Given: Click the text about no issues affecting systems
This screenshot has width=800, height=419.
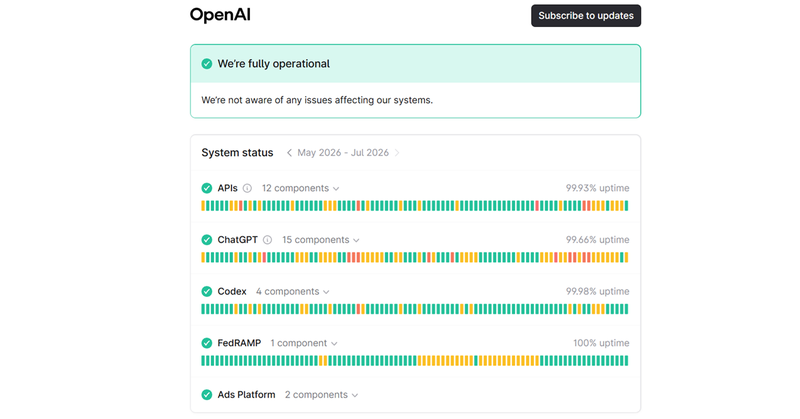Looking at the screenshot, I should click(317, 100).
